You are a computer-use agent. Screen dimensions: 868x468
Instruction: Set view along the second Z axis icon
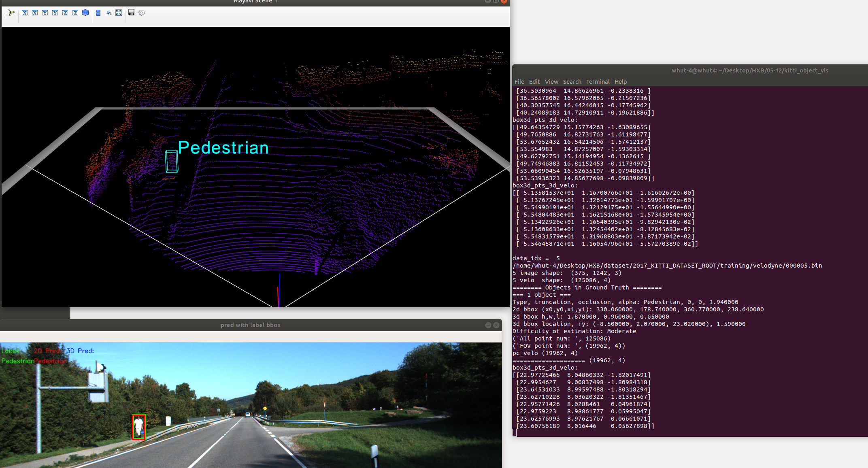point(75,13)
